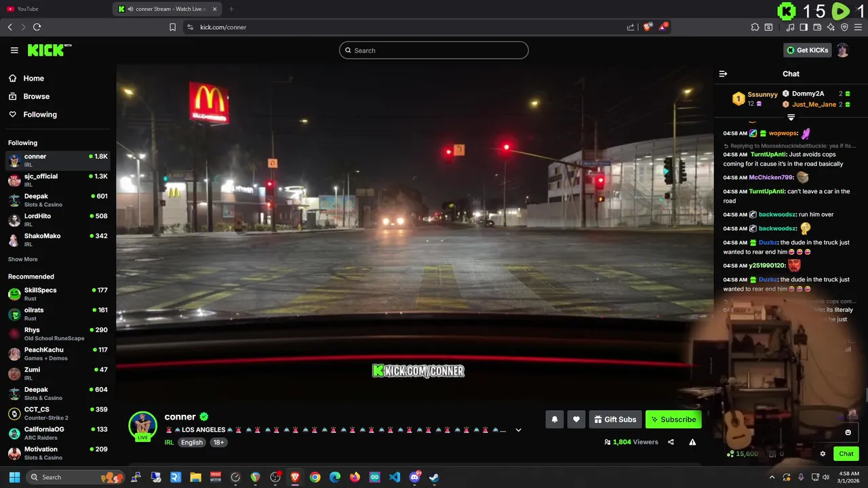
Task: Open Rhys Old School RuneScape channel
Action: 58,333
